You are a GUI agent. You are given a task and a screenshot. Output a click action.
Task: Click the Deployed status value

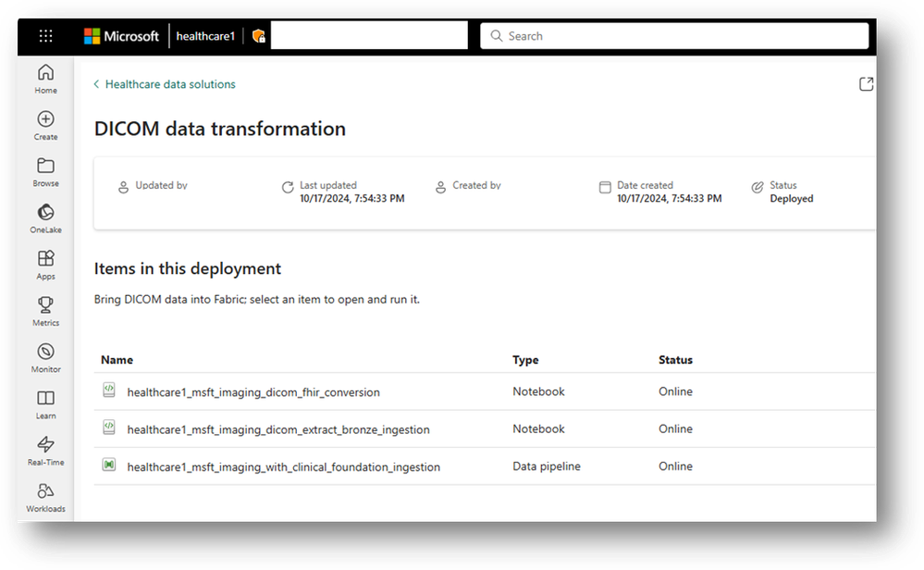coord(792,199)
